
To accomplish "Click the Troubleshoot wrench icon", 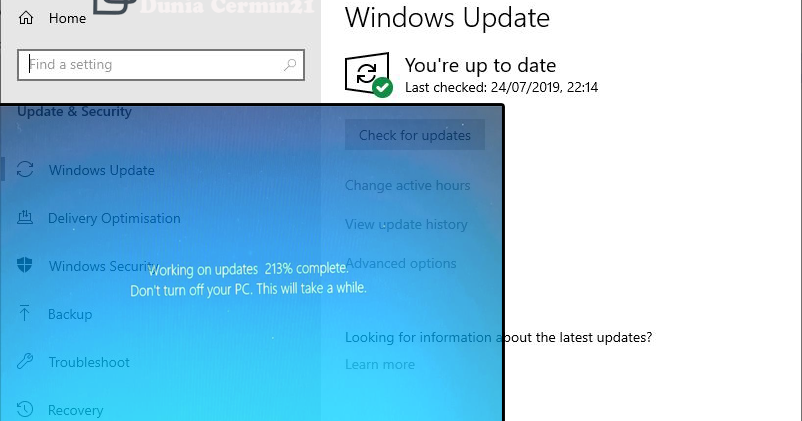I will click(x=25, y=362).
